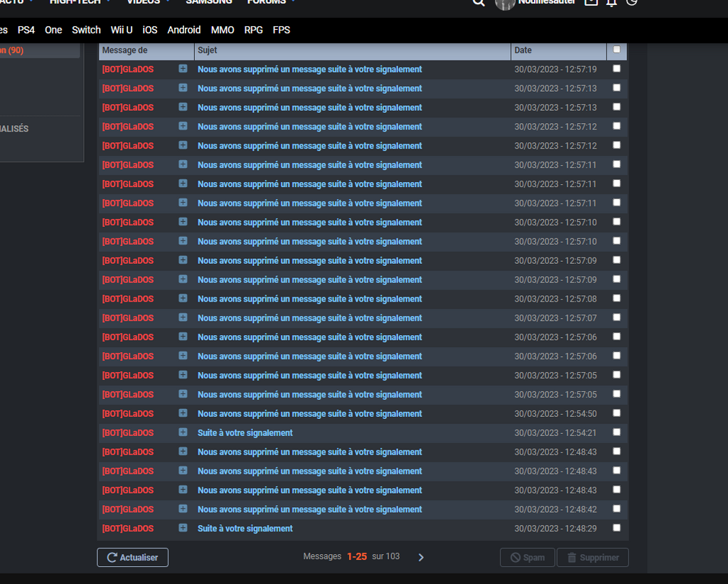728x584 pixels.
Task: Click the Spam button with the ban icon
Action: 527,558
